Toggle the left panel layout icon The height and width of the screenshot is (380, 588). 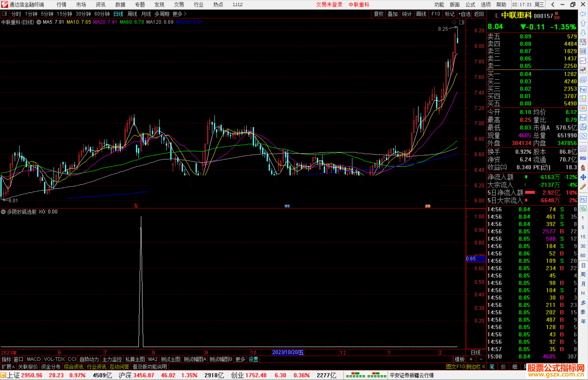[5, 14]
